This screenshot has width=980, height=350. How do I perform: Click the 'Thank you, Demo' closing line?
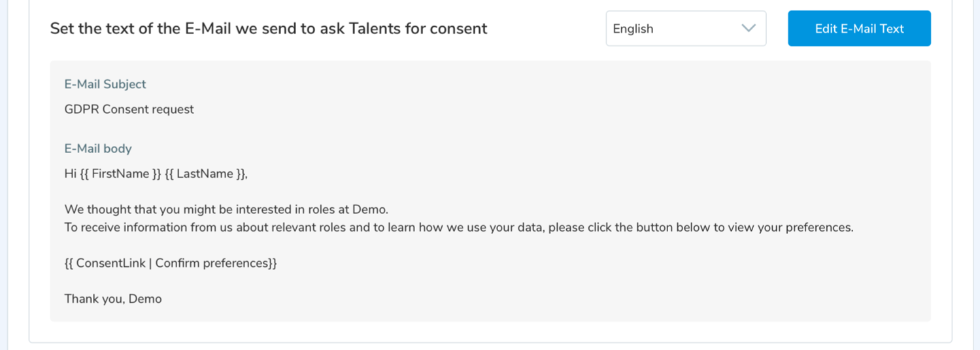click(113, 299)
